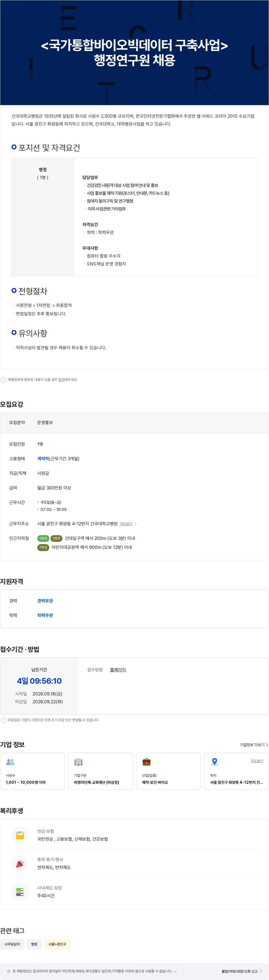Click the 월급 300만원 이상 salary value
The image size is (269, 980).
[54, 488]
